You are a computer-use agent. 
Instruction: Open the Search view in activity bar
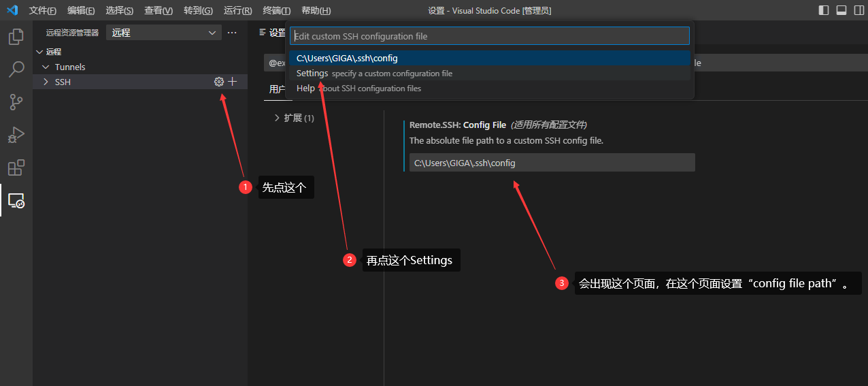point(16,69)
